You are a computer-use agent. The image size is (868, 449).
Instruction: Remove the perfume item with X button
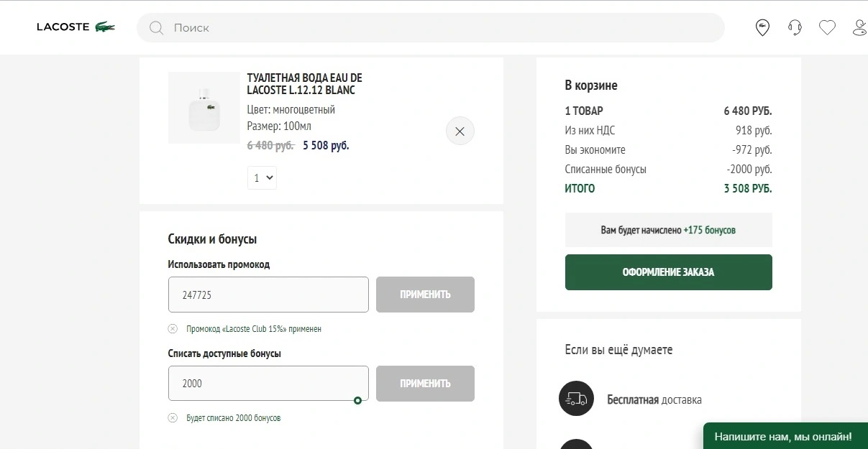coord(460,131)
